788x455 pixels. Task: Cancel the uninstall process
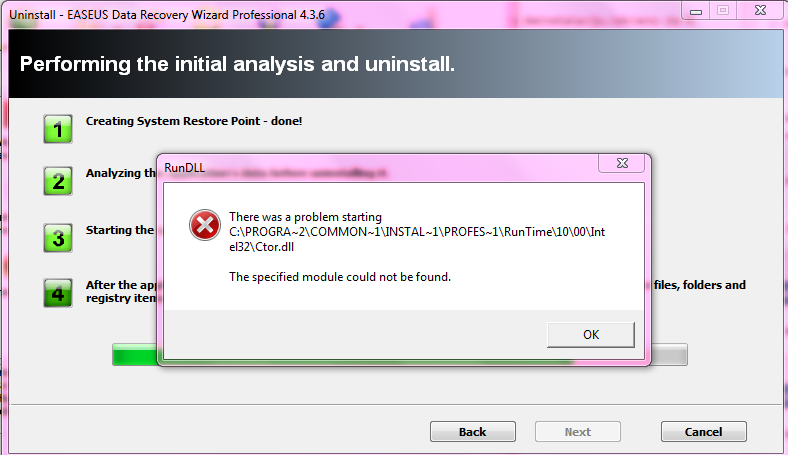pyautogui.click(x=704, y=432)
